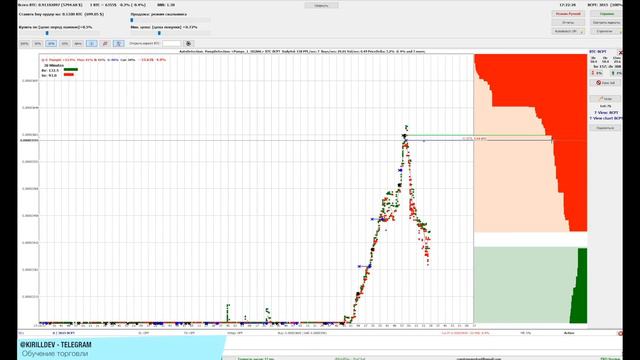Open the Autodetect Off dropdown
Screen dimensions: 640x360
pos(568,31)
